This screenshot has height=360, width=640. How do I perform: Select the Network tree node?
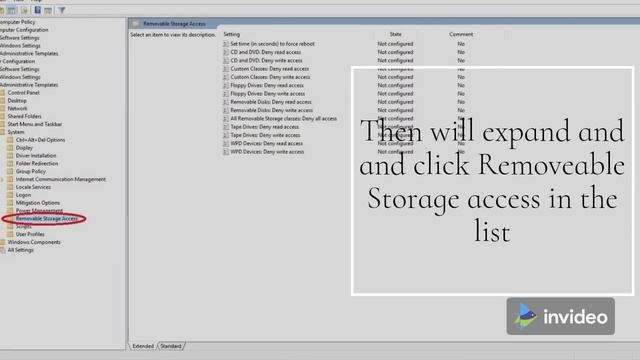[18, 109]
